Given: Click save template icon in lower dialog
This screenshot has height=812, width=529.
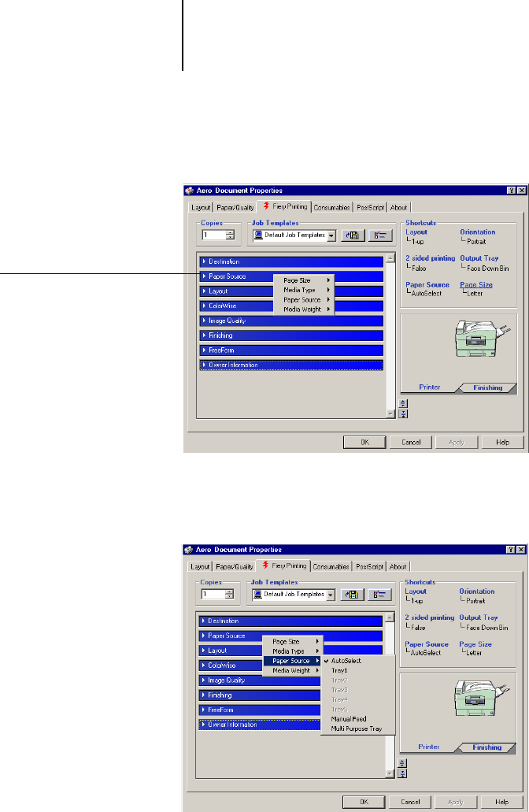Looking at the screenshot, I should (351, 595).
